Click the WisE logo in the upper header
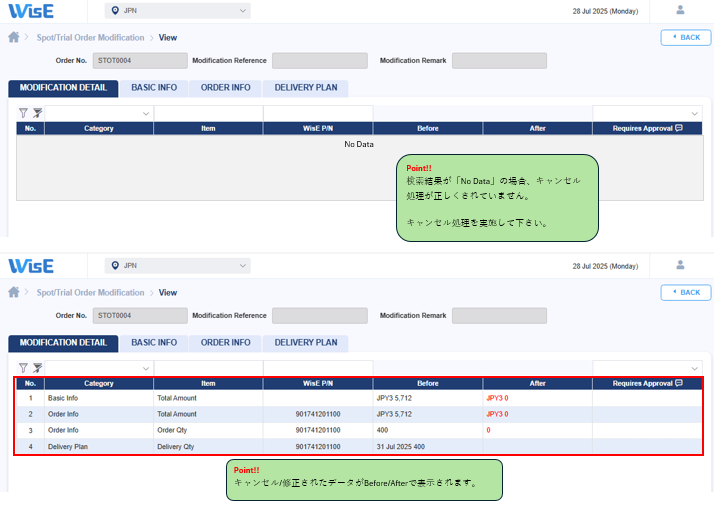This screenshot has height=509, width=714. [31, 11]
